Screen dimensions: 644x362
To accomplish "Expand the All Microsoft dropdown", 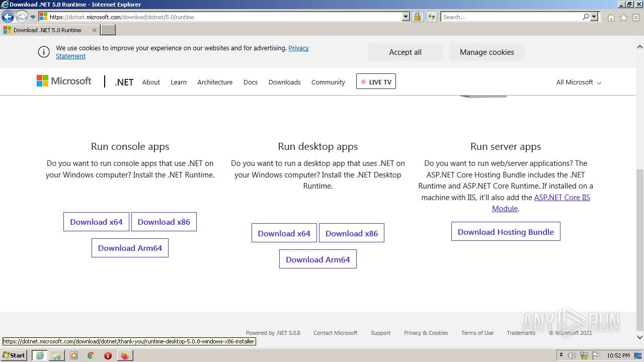I will pyautogui.click(x=579, y=82).
